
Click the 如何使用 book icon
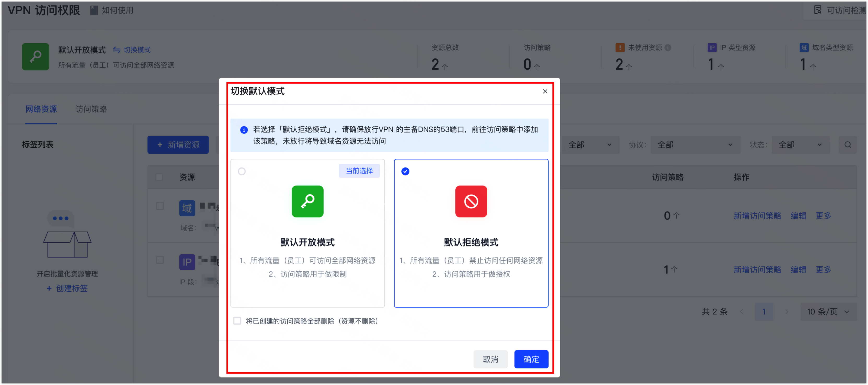pos(94,10)
